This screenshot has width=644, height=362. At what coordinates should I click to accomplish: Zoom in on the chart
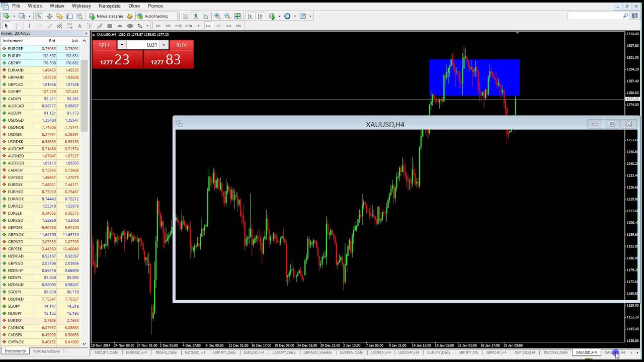click(217, 16)
